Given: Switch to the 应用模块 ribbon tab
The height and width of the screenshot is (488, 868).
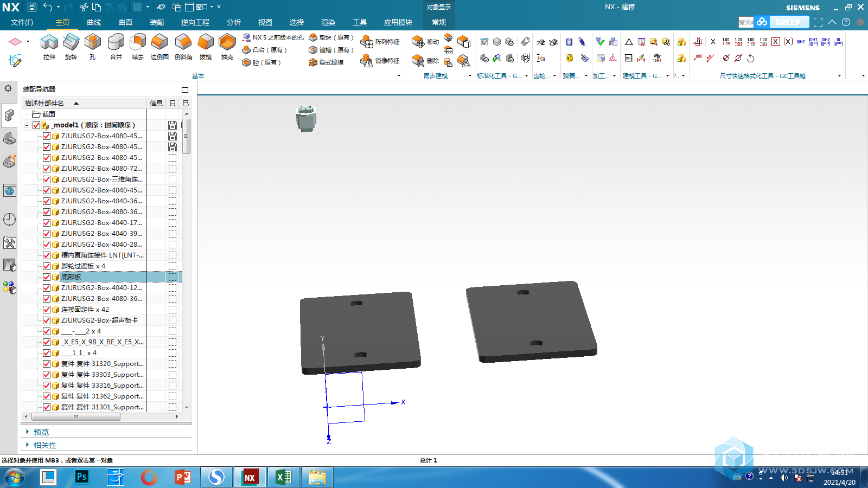Looking at the screenshot, I should tap(398, 22).
